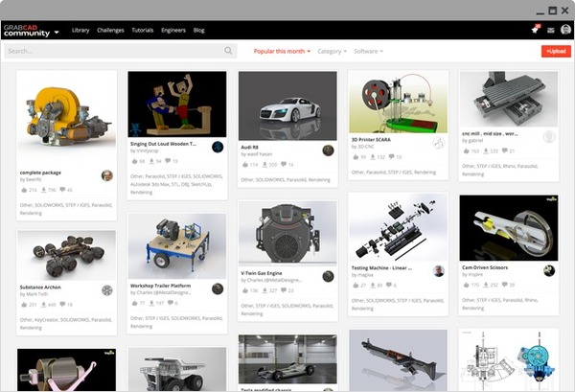Go to the Library menu item
575x392 pixels.
[80, 30]
